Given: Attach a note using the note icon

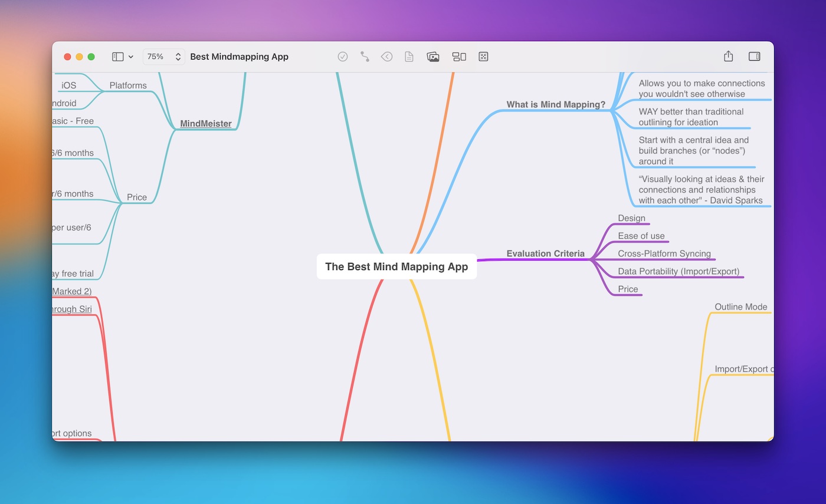Looking at the screenshot, I should point(409,57).
